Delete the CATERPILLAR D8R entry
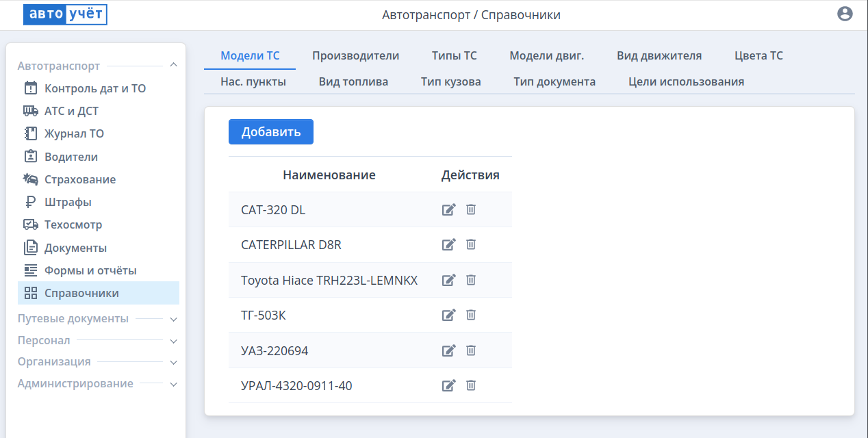868x438 pixels. pos(470,244)
